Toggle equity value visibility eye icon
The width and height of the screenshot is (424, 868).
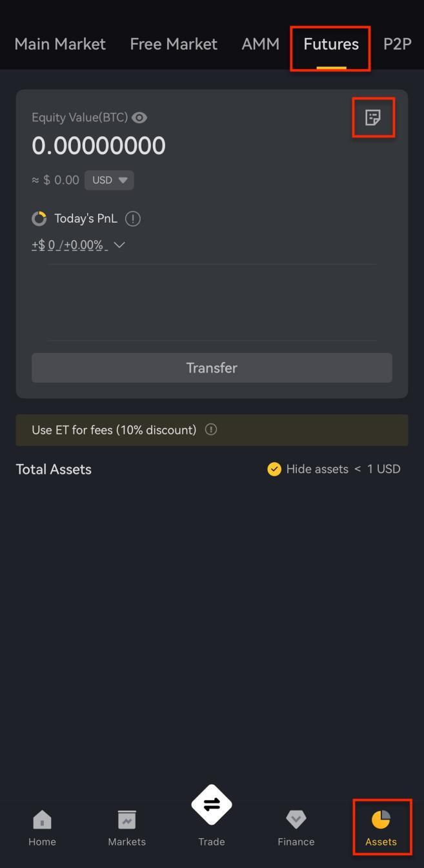point(139,117)
